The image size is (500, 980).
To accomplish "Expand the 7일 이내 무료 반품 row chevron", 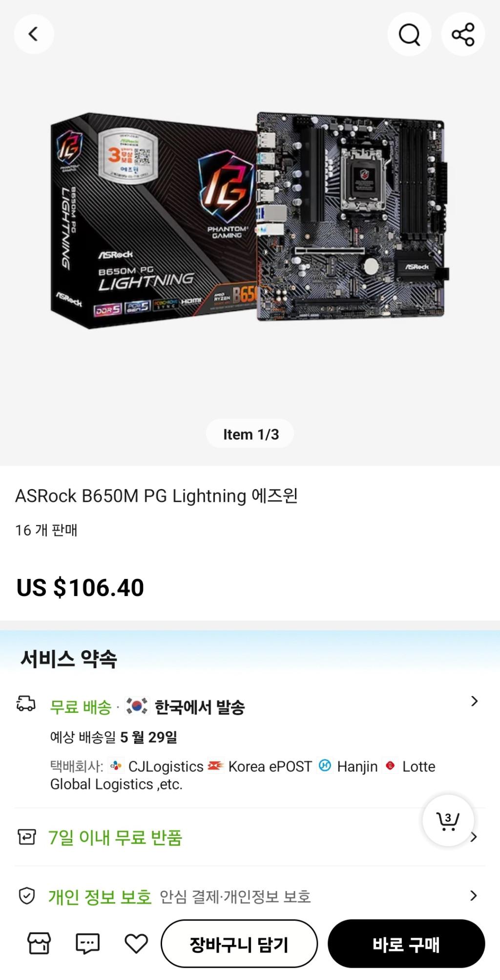I will 474,837.
